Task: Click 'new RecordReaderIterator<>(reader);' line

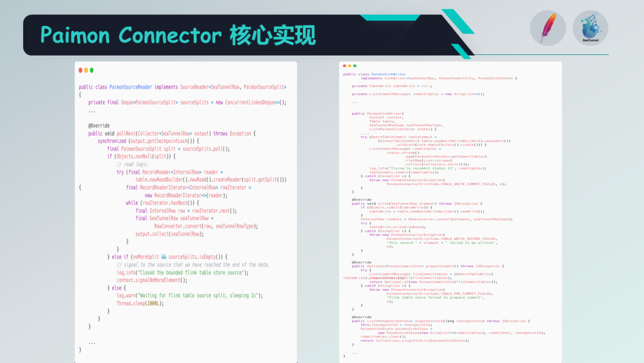Action: (186, 195)
